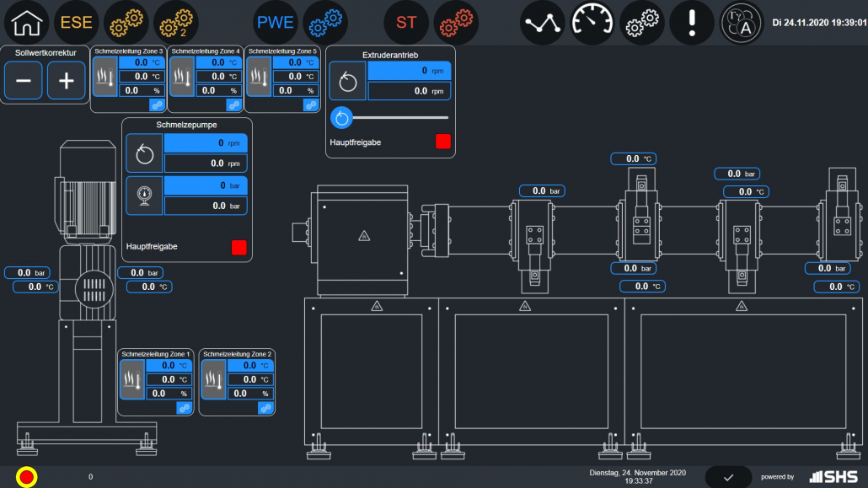Image resolution: width=868 pixels, height=488 pixels.
Task: Decrease Sollwertkorrektur with minus button
Action: (x=24, y=82)
